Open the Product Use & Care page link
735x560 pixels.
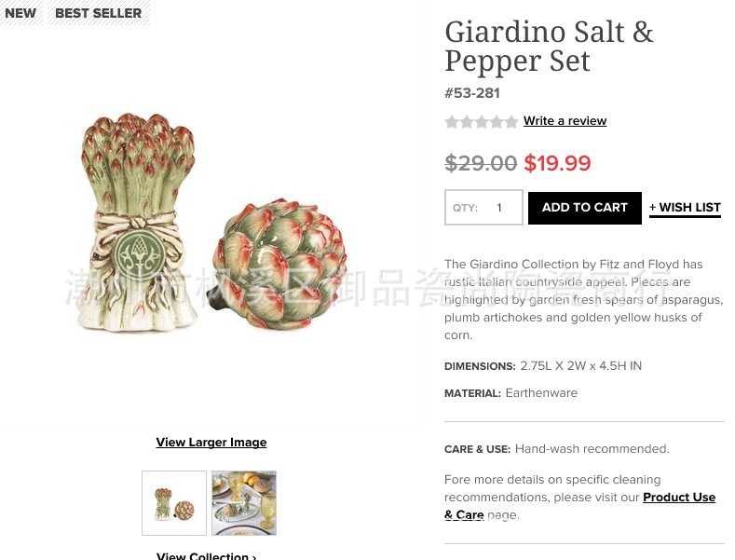[678, 498]
